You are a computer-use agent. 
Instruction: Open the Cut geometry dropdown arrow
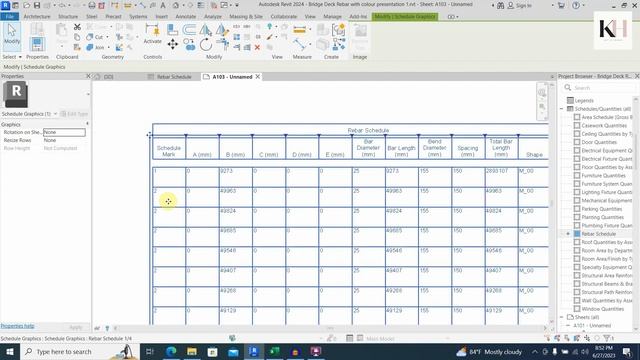(x=107, y=37)
